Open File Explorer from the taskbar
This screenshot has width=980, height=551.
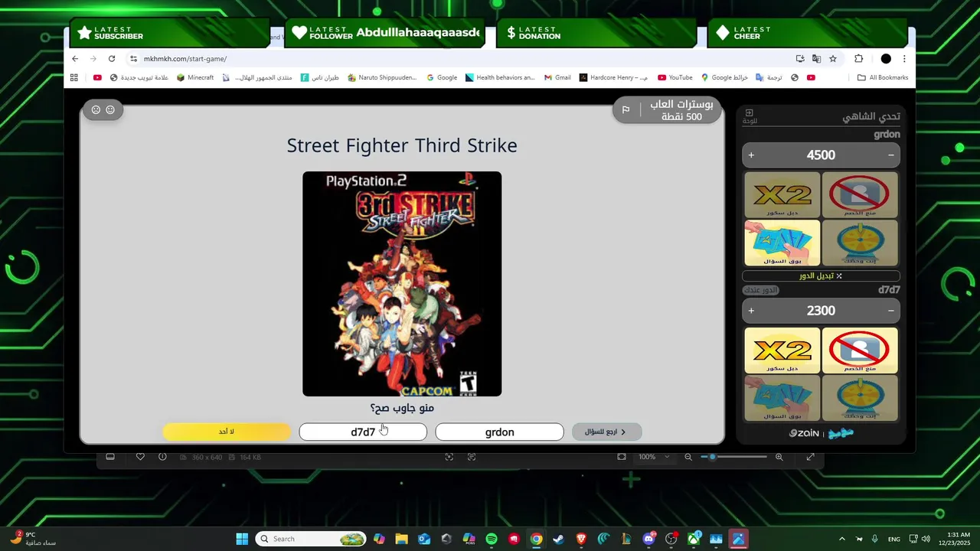402,539
